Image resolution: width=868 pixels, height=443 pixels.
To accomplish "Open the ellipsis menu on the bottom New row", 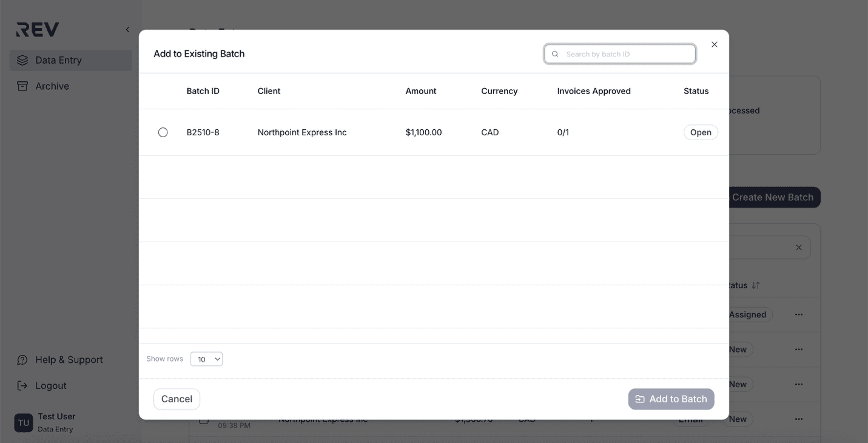I will [798, 419].
